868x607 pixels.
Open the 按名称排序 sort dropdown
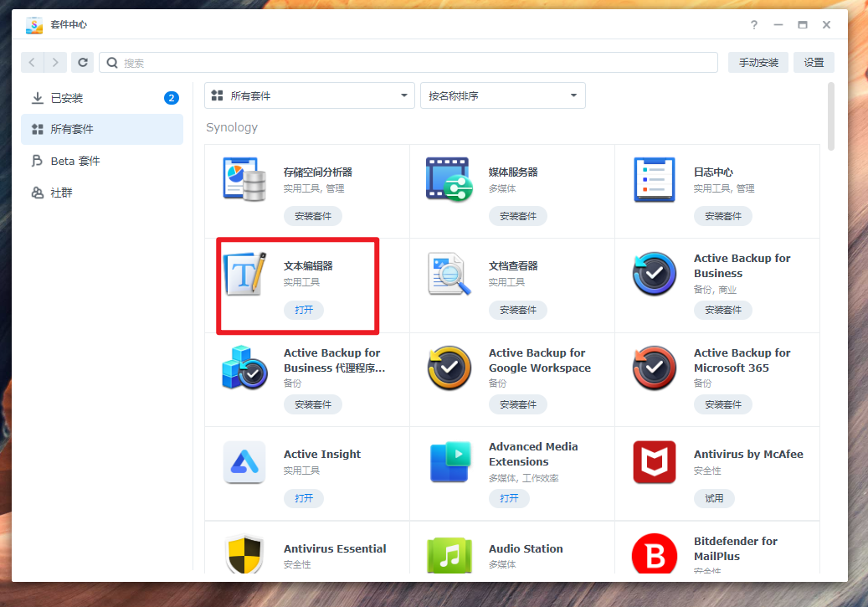[x=502, y=95]
